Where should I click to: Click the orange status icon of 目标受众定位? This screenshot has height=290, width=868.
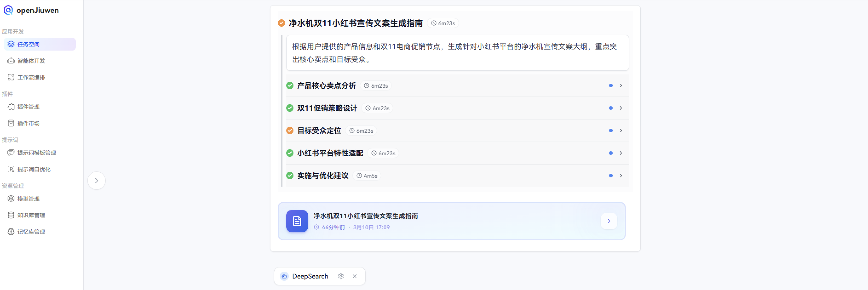pos(290,130)
